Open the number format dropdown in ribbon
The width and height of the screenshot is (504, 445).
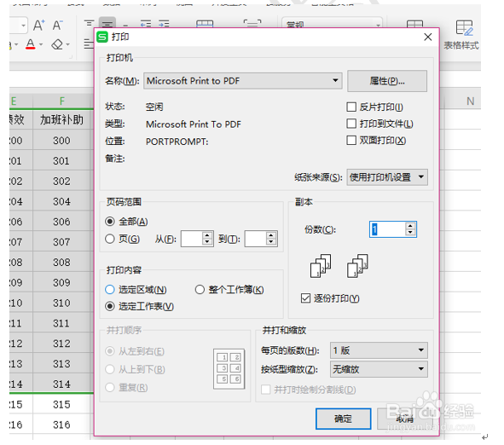(x=379, y=25)
